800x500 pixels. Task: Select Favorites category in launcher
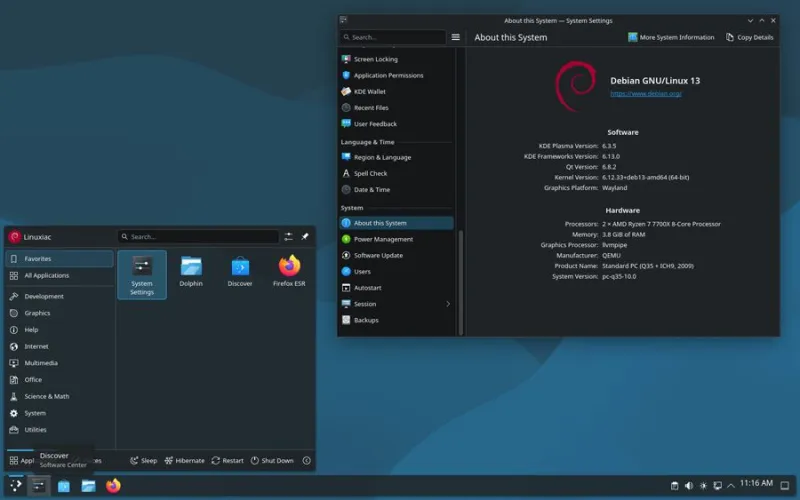pos(59,259)
